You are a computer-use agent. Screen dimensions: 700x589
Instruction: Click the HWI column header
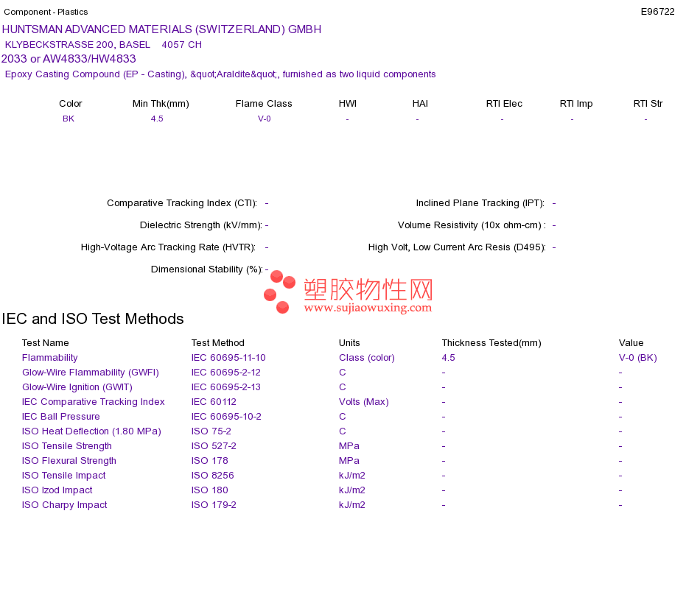[x=348, y=104]
